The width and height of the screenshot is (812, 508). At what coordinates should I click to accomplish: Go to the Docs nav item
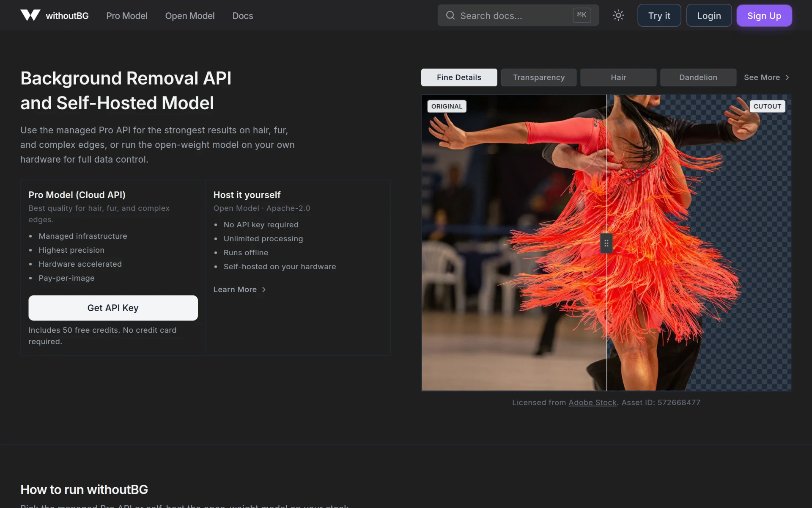click(243, 16)
